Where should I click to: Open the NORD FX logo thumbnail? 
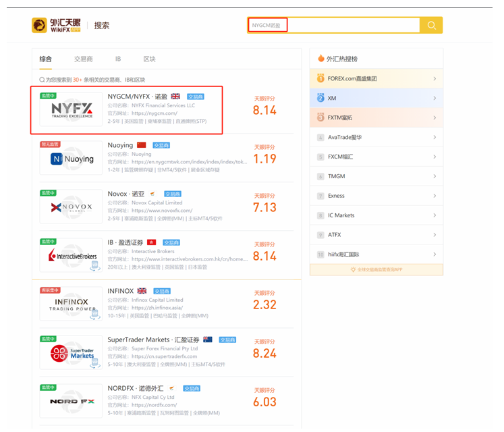(71, 401)
